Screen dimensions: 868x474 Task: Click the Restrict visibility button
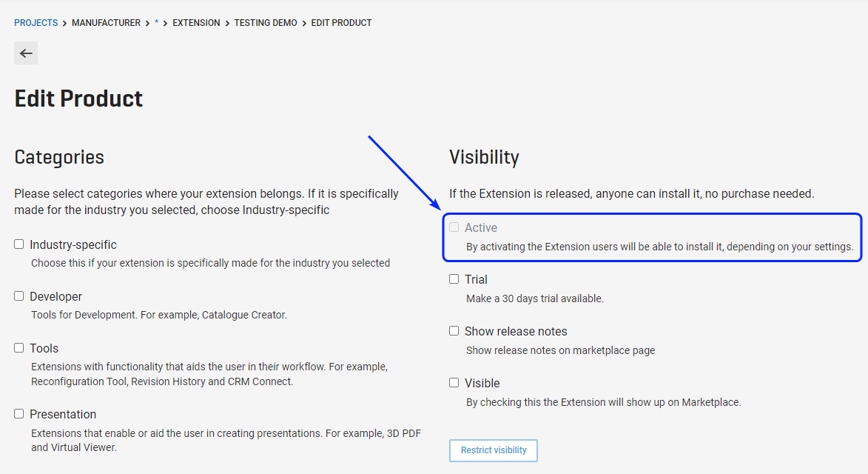coord(494,450)
